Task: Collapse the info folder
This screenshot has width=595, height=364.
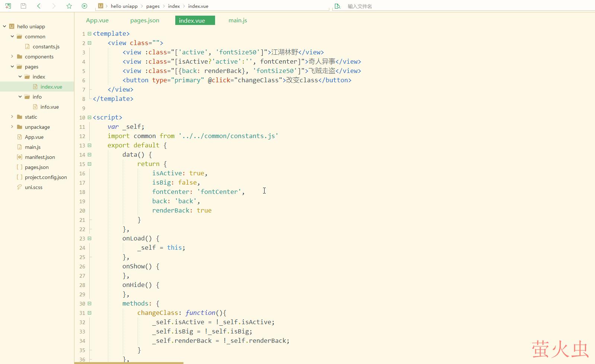Action: point(20,97)
